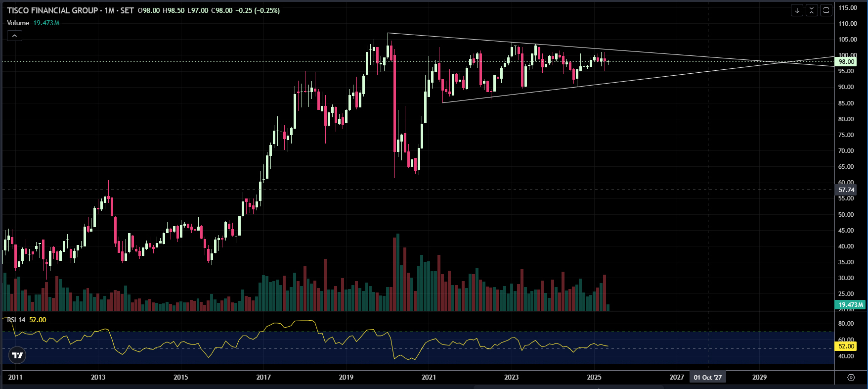Click the 40.00 RSI scale label

846,356
